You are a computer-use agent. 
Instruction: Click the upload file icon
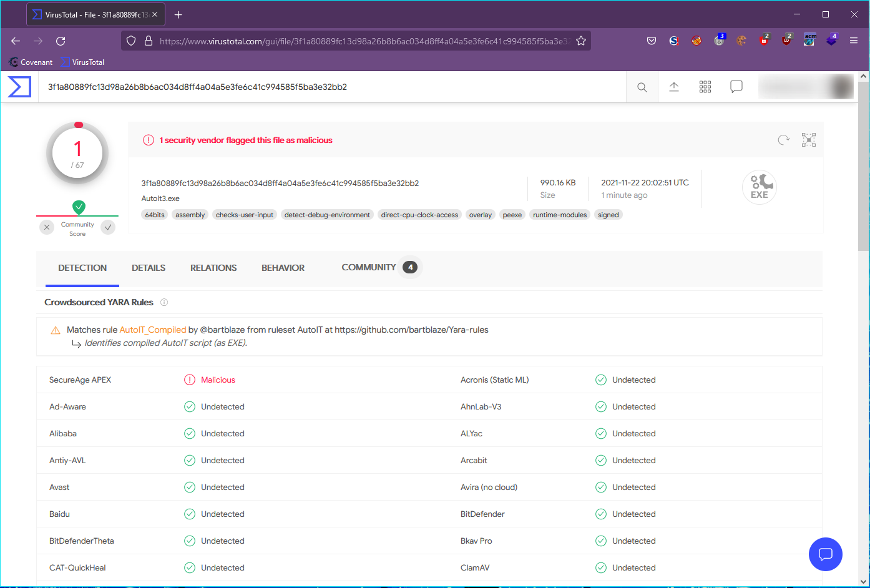674,87
